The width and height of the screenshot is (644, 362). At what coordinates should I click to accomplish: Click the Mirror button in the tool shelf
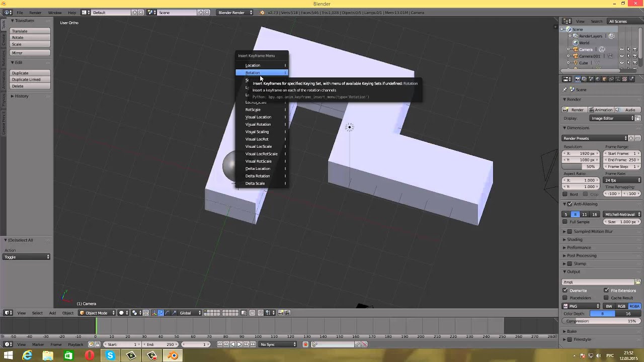[x=30, y=53]
